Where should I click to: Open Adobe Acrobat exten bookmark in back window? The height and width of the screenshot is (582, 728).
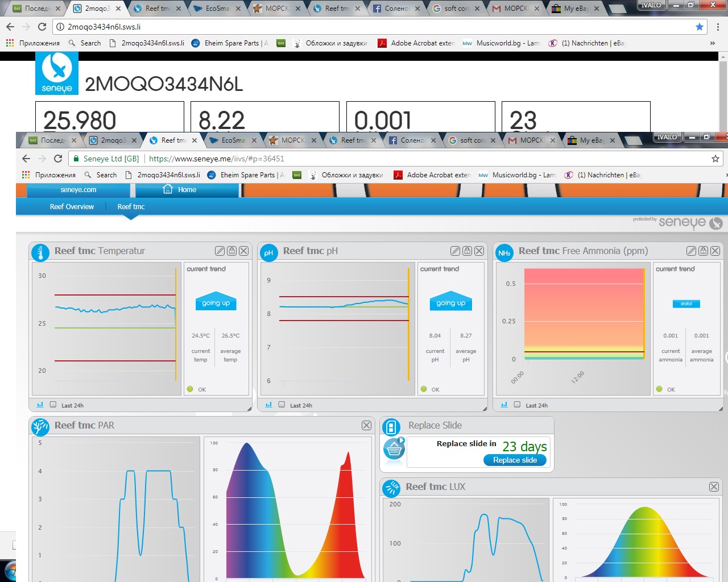click(x=416, y=43)
